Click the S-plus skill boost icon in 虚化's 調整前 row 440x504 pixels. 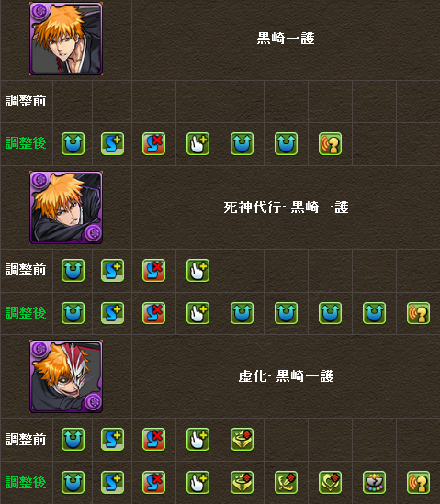113,440
